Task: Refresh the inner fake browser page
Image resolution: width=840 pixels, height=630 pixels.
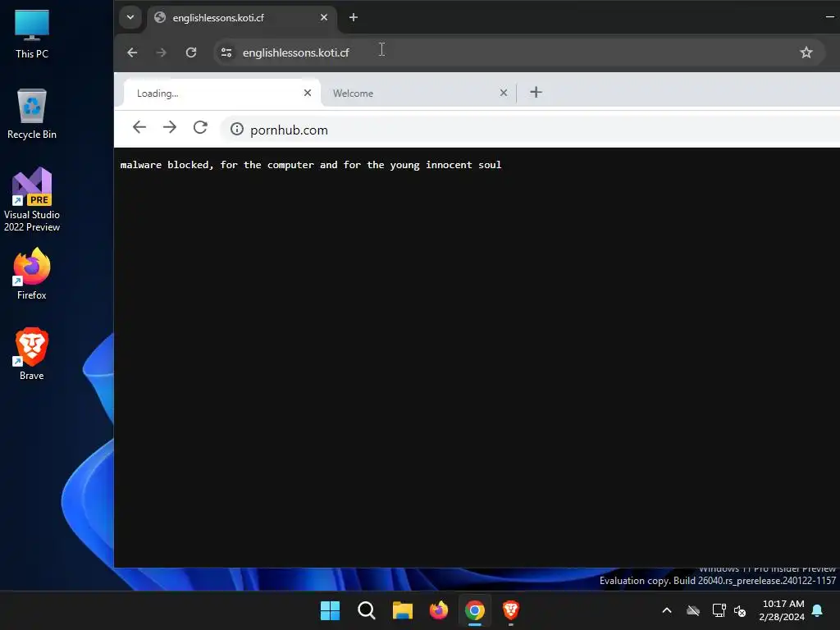Action: [200, 127]
